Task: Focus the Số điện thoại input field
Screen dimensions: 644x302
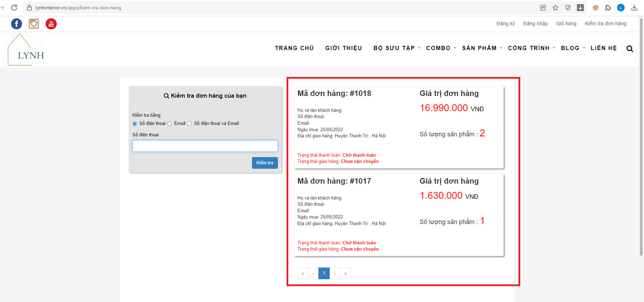Action: click(x=205, y=146)
